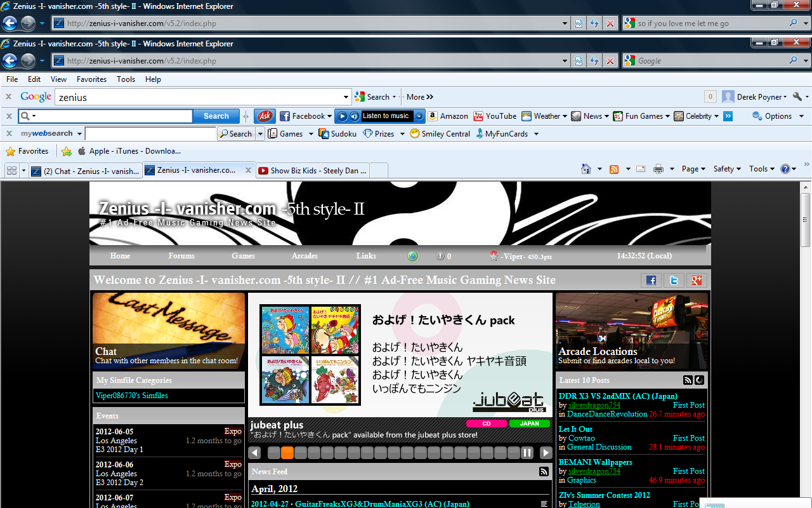
Task: Open the Safety command bar menu
Action: tap(726, 169)
